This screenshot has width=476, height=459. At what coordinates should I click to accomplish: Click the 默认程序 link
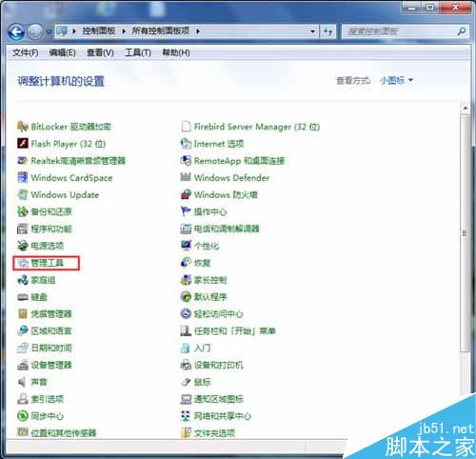point(210,297)
